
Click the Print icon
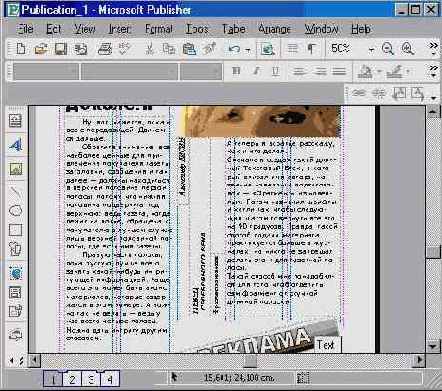105,49
